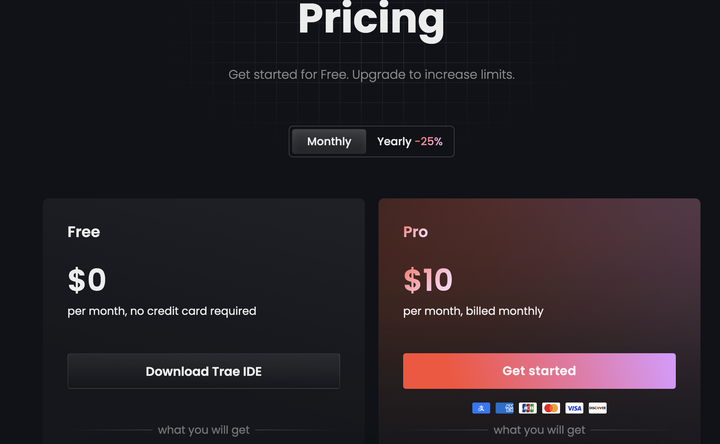The height and width of the screenshot is (444, 720).
Task: Click the Visa card icon
Action: (574, 408)
